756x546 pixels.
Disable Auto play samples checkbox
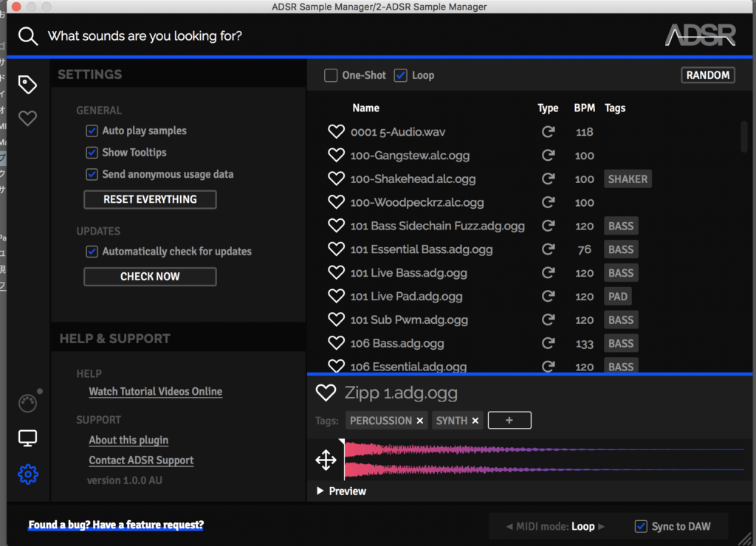[x=92, y=131]
